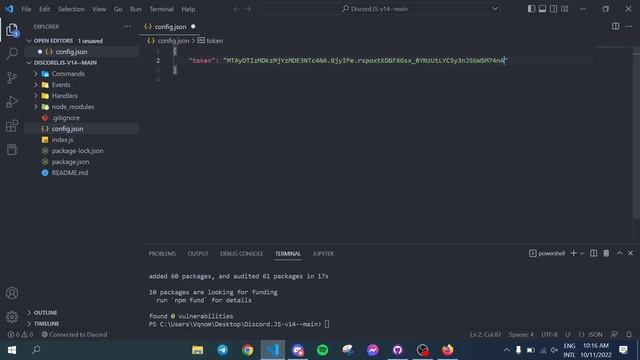
Task: Click the token breadcrumb item
Action: (x=211, y=41)
